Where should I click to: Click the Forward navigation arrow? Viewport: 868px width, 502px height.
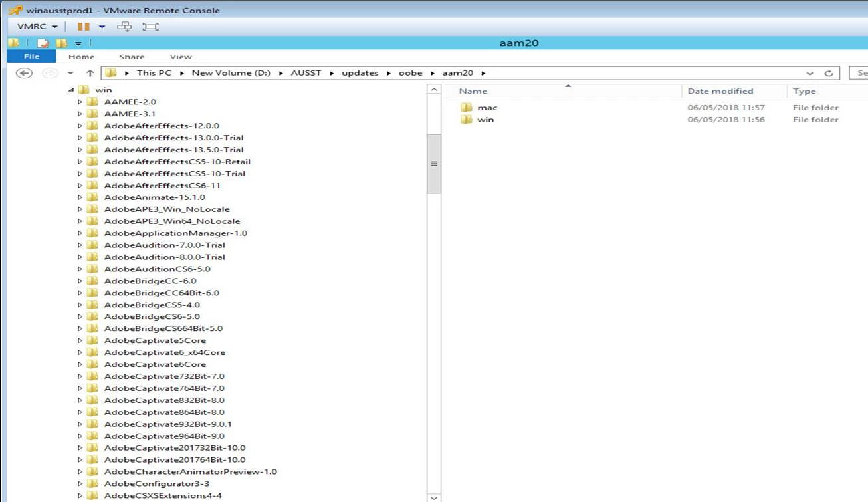pos(50,73)
